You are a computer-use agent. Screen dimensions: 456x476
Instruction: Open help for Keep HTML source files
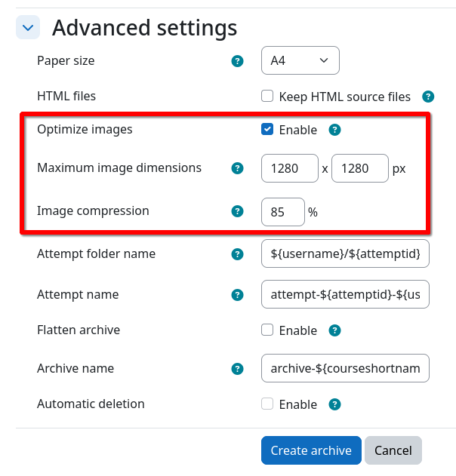428,97
